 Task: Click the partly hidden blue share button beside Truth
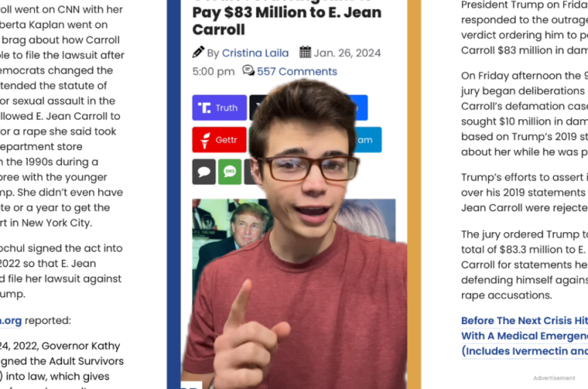(x=360, y=108)
